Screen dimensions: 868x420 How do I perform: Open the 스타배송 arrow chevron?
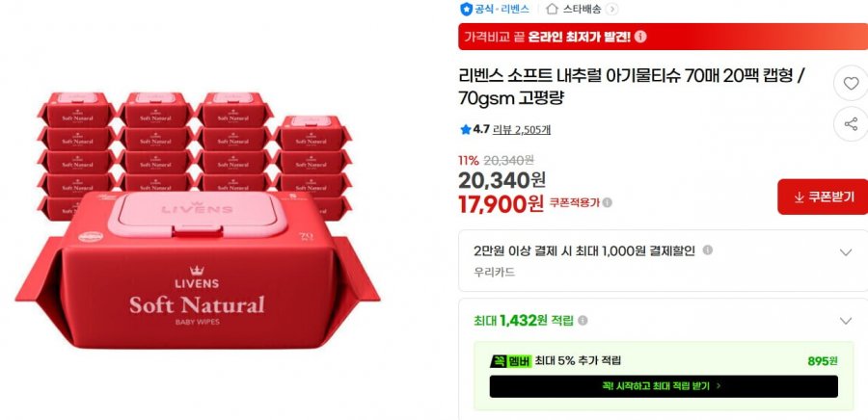[x=611, y=9]
